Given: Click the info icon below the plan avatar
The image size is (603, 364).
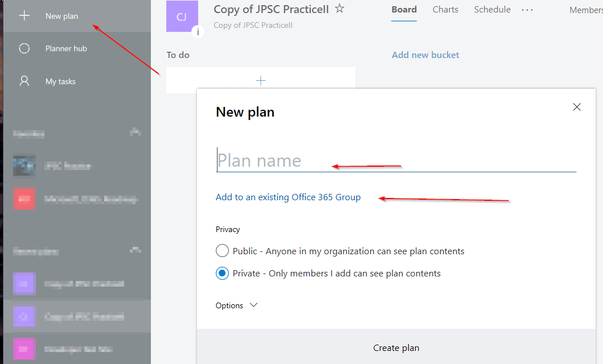Looking at the screenshot, I should click(198, 32).
